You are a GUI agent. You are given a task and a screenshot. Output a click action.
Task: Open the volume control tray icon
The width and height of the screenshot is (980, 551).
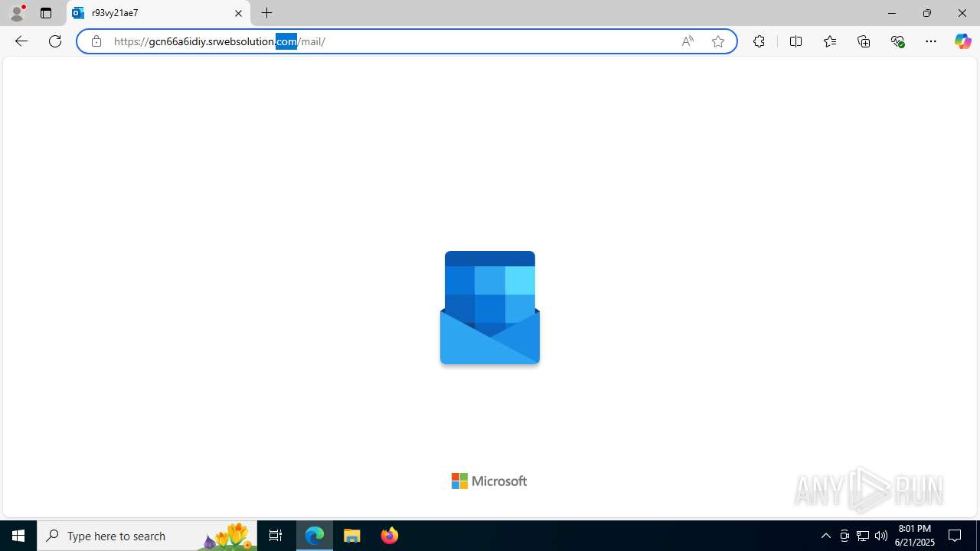click(881, 536)
